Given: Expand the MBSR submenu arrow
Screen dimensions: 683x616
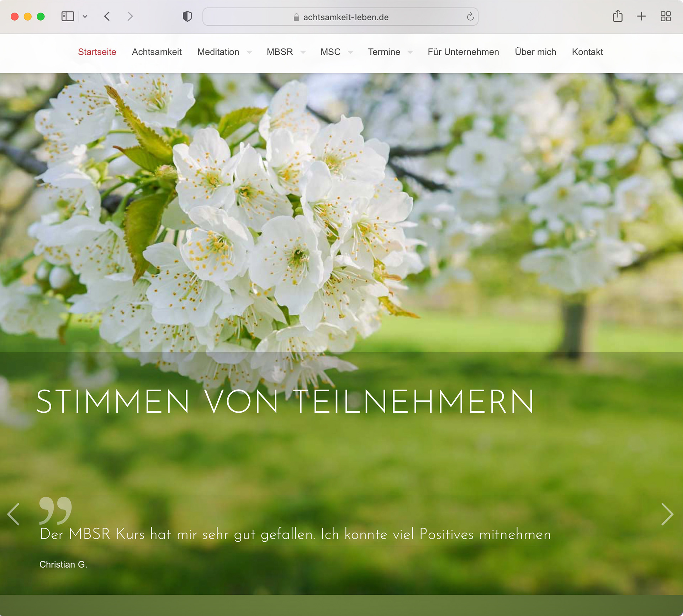Looking at the screenshot, I should point(303,52).
